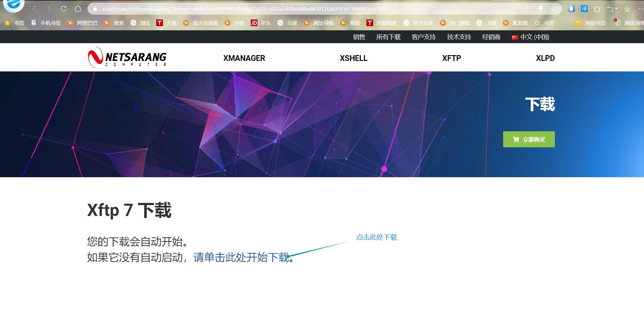Click the 您的下载会自动开始 text
644x333 pixels.
(138, 242)
